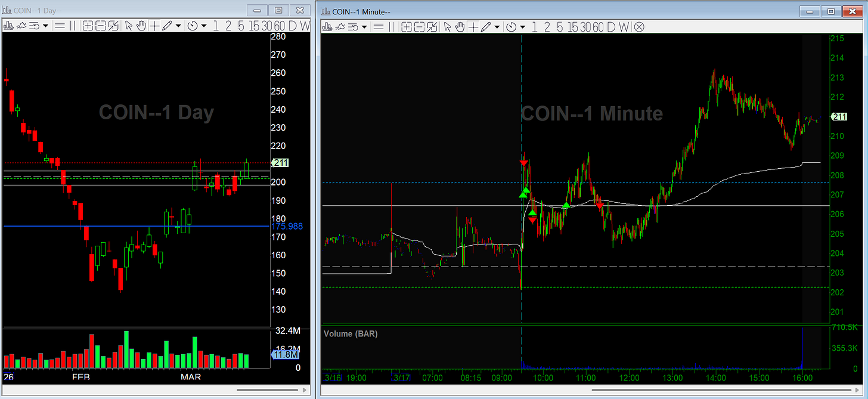The width and height of the screenshot is (868, 399).
Task: Select pencil drawing tool in COIN 1 Minute toolbar
Action: [x=486, y=27]
